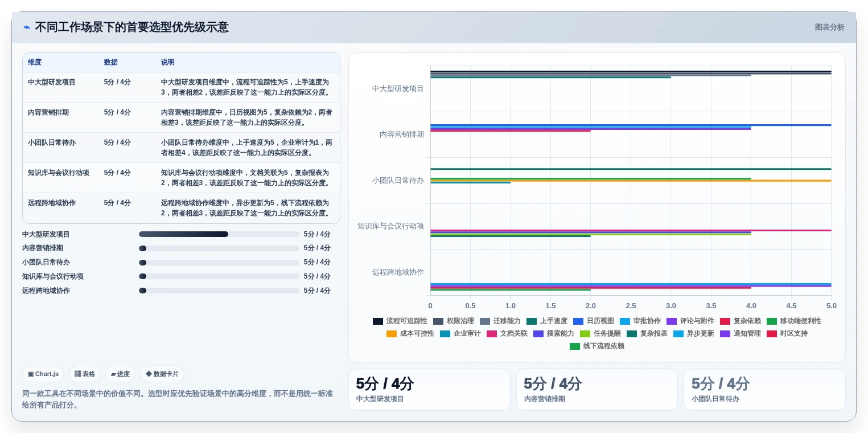The image size is (868, 433).
Task: Click the 知识库与会议行动项 chart axis label
Action: pos(390,226)
